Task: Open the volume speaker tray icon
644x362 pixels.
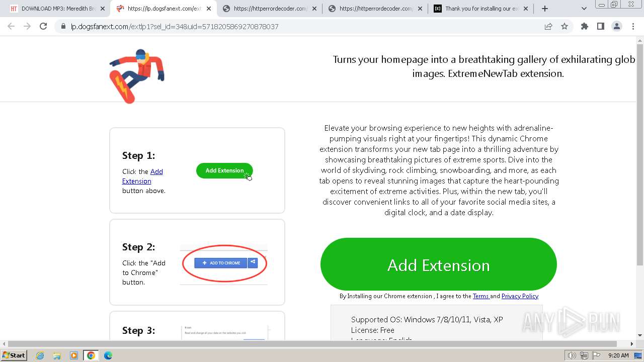Action: (x=572, y=355)
